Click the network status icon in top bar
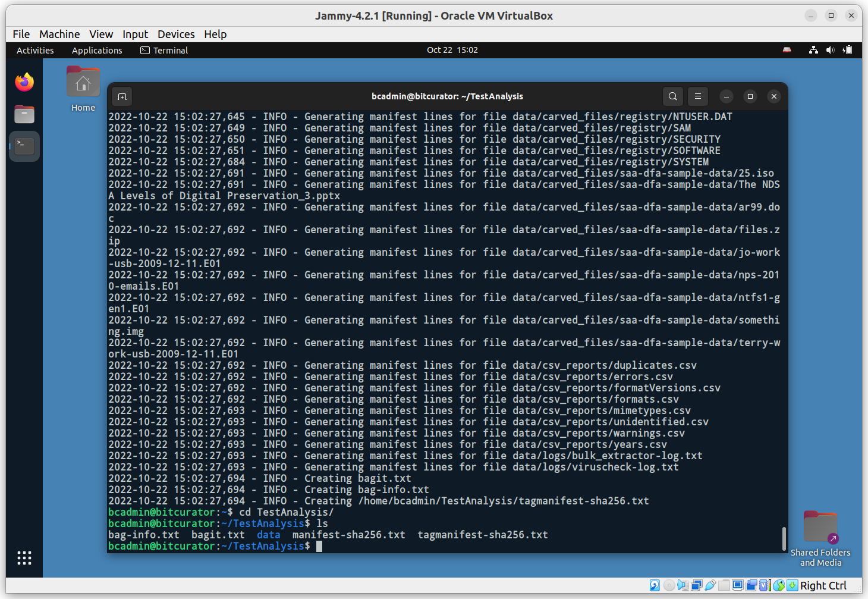868x599 pixels. [x=813, y=50]
